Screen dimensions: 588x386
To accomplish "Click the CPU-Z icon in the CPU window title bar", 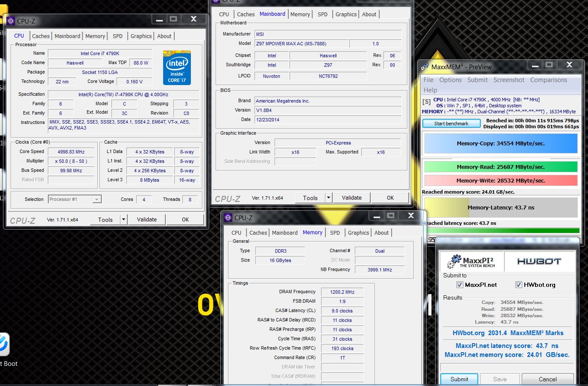I will tap(11, 21).
